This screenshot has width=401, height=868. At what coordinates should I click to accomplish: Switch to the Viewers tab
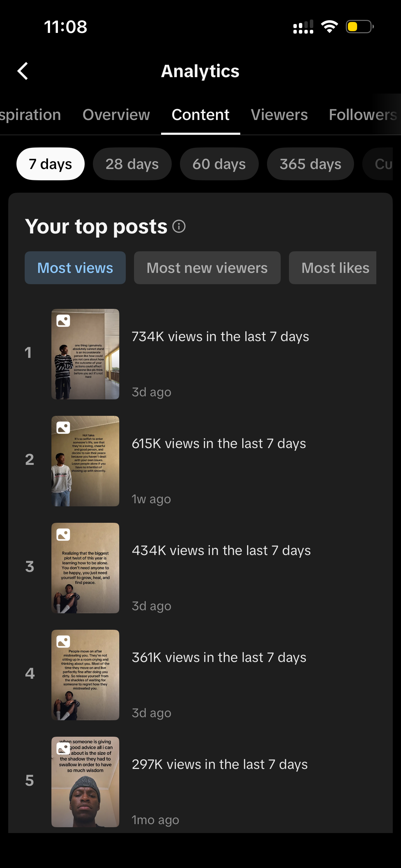279,115
